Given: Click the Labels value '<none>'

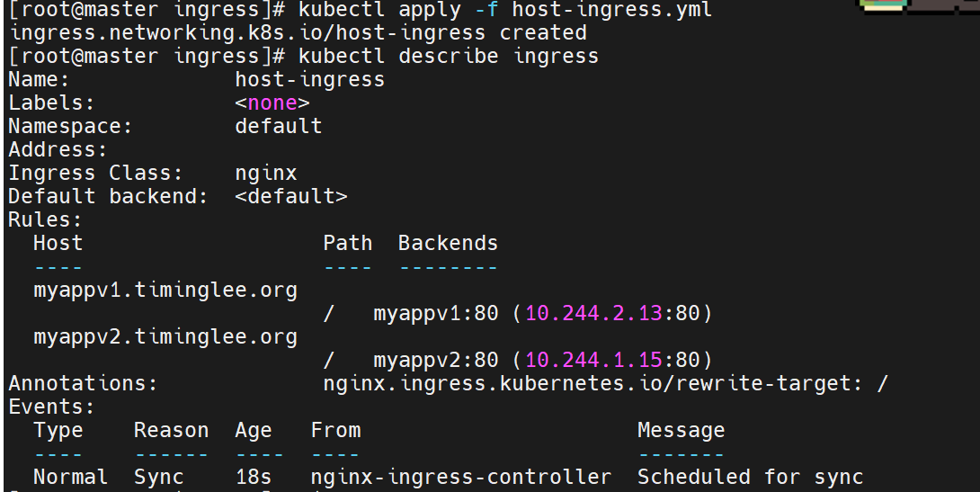Looking at the screenshot, I should [272, 103].
